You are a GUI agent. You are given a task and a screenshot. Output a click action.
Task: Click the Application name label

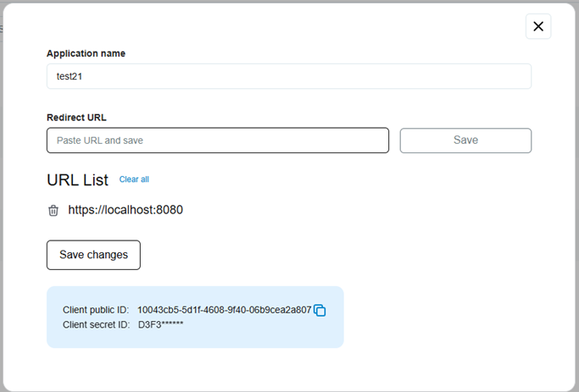tap(86, 53)
